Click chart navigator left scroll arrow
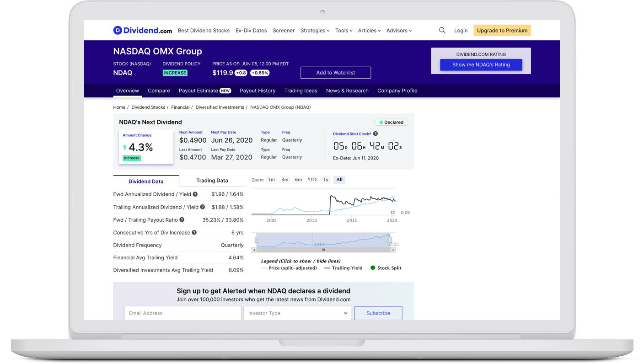Screen dimensions: 644x364 click(x=254, y=250)
